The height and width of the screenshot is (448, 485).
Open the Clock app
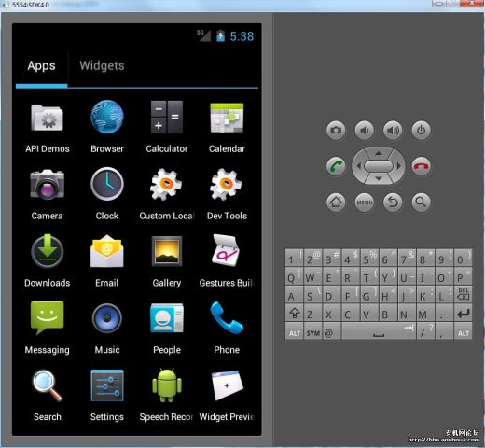(x=107, y=194)
